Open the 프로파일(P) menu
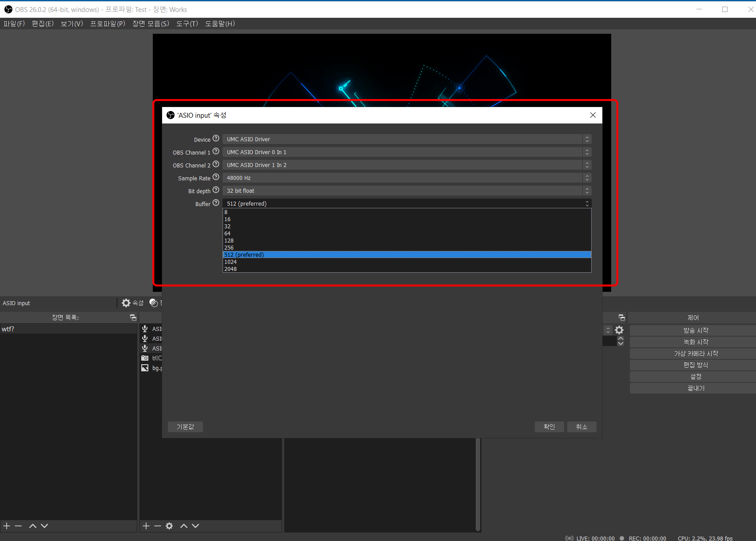The image size is (756, 541). pyautogui.click(x=108, y=24)
